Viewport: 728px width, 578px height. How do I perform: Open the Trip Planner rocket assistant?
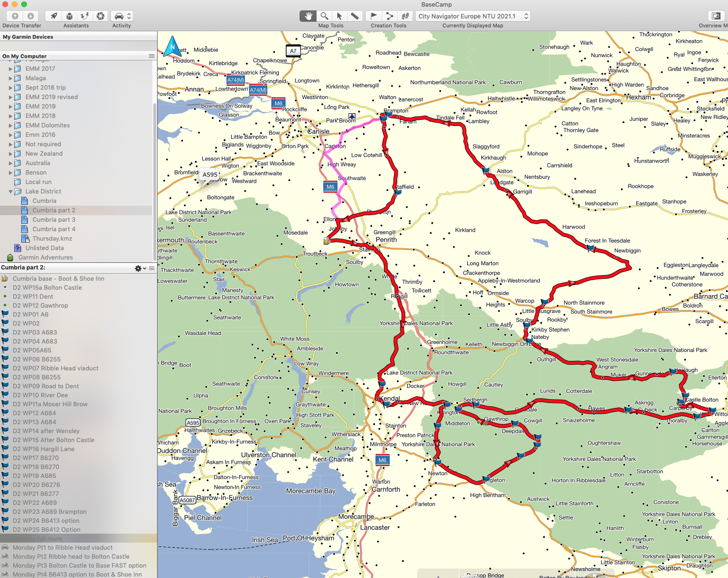[54, 16]
